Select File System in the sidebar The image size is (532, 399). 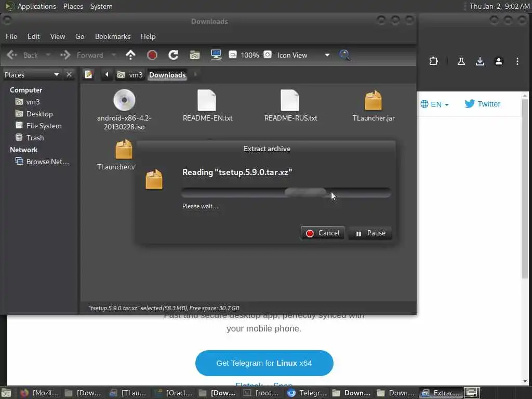[38, 126]
